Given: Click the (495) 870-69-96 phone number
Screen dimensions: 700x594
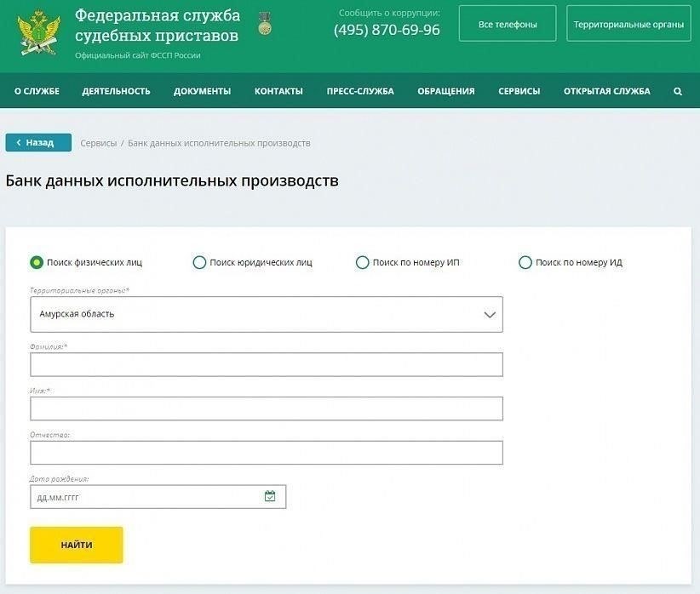Looking at the screenshot, I should click(x=387, y=30).
